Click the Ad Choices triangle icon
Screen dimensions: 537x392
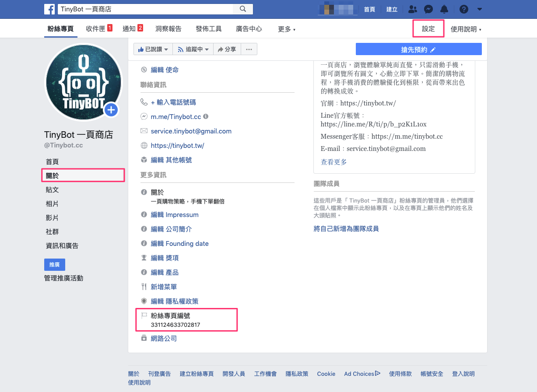pos(378,374)
